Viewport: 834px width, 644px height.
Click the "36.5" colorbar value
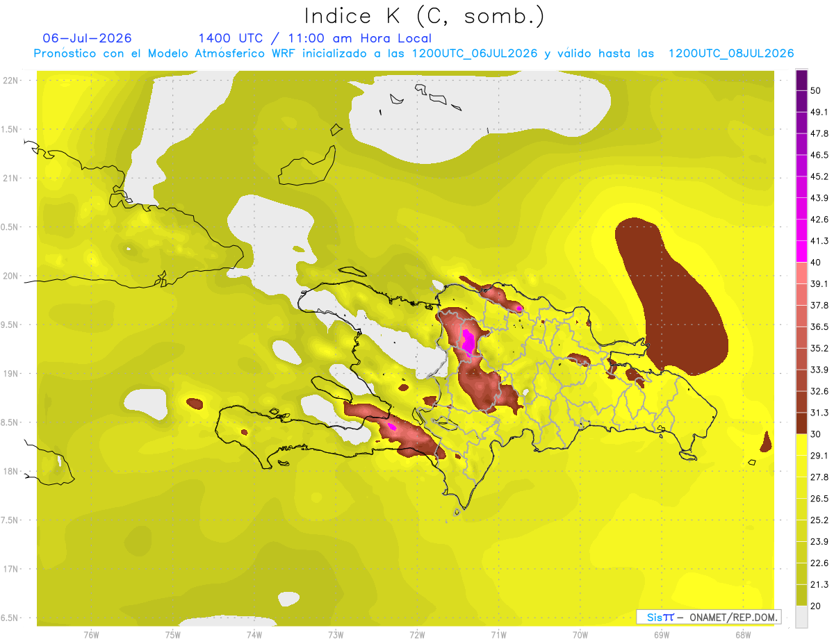(x=819, y=327)
